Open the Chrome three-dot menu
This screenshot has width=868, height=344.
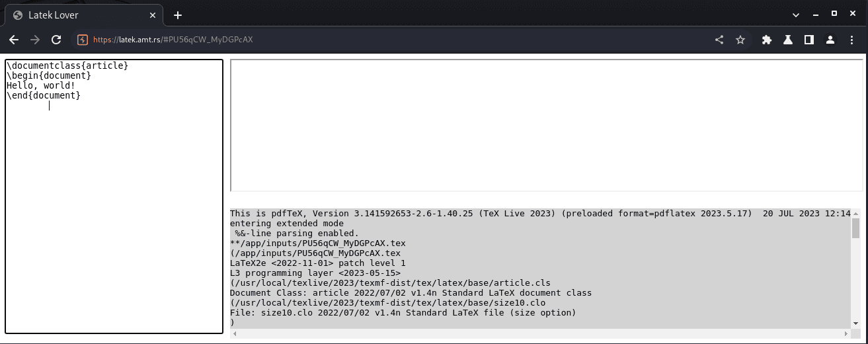(x=851, y=40)
